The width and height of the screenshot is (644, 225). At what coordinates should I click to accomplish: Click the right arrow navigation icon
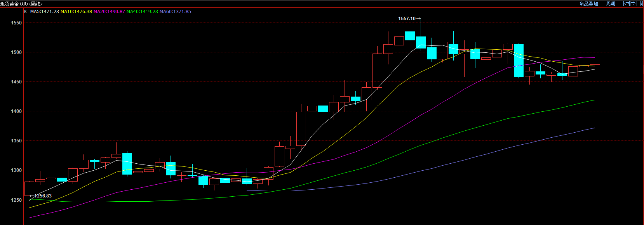point(633,3)
